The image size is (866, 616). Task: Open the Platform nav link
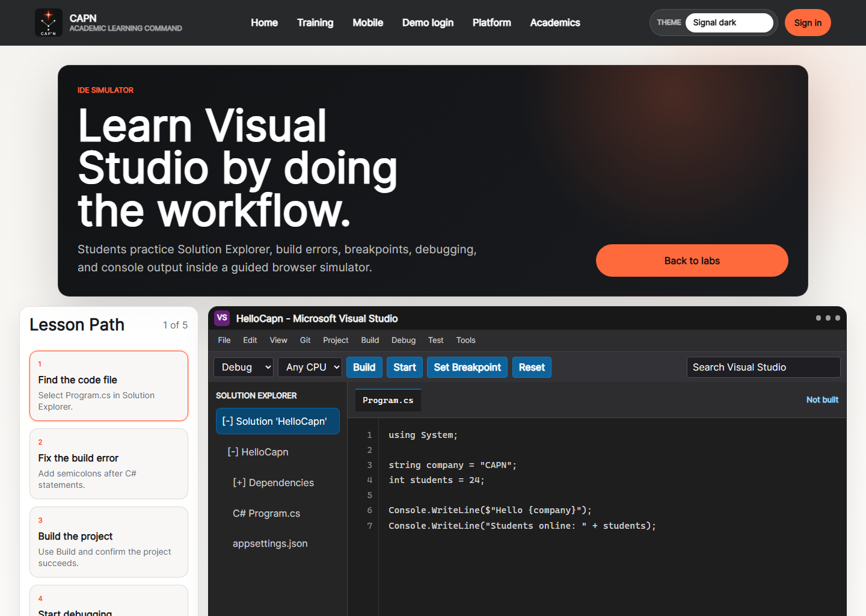point(491,23)
